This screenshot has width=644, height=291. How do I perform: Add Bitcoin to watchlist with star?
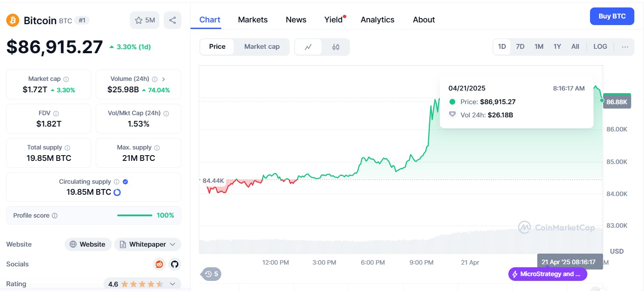[145, 20]
